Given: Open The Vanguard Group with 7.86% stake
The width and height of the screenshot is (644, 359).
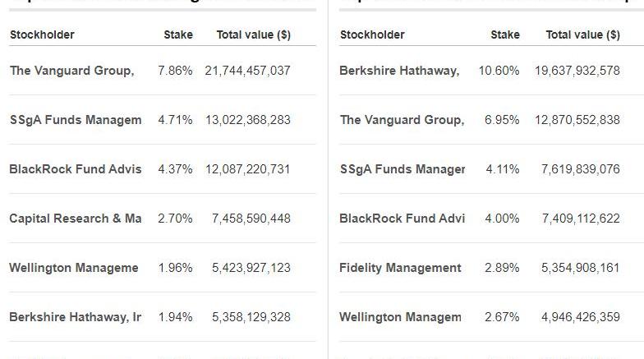Looking at the screenshot, I should point(71,71).
